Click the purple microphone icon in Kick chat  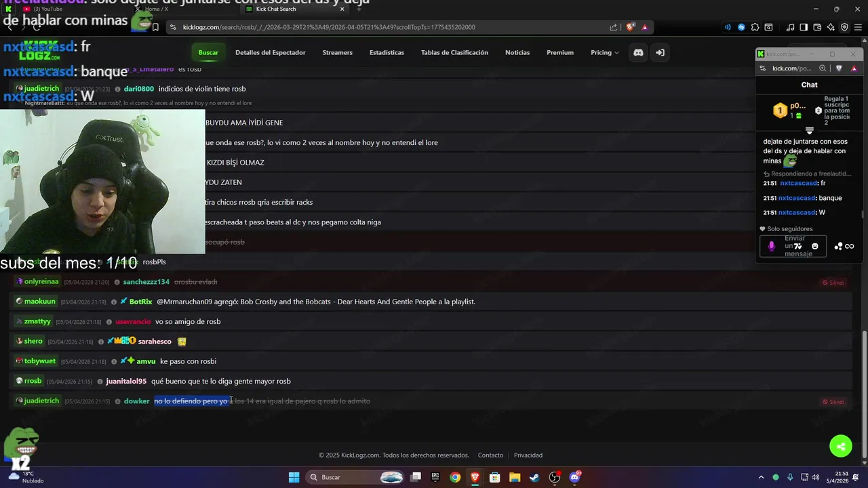click(771, 246)
